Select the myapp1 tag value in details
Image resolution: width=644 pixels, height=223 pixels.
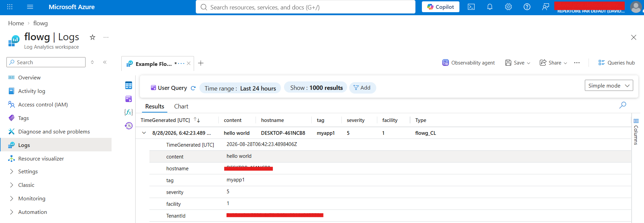(236, 180)
